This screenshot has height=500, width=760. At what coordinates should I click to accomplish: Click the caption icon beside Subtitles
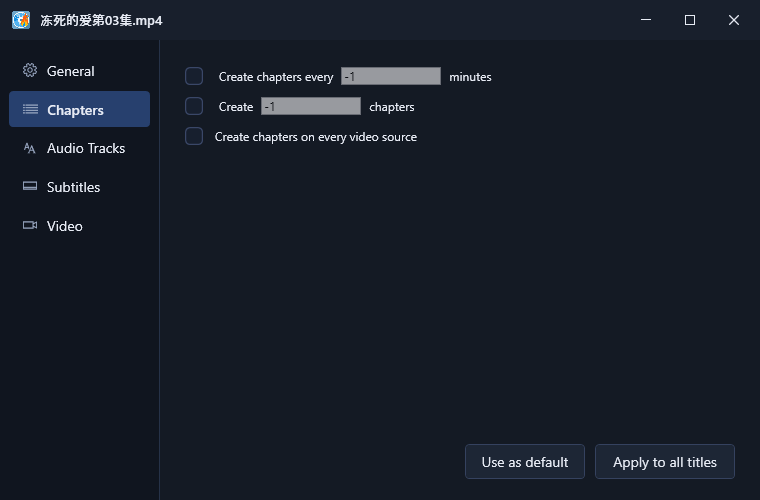(30, 186)
